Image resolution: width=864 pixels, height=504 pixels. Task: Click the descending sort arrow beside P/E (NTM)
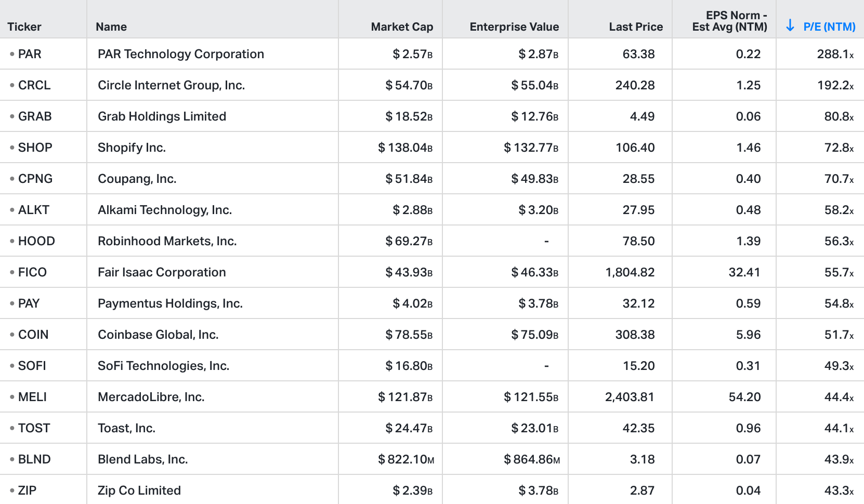[x=790, y=25]
